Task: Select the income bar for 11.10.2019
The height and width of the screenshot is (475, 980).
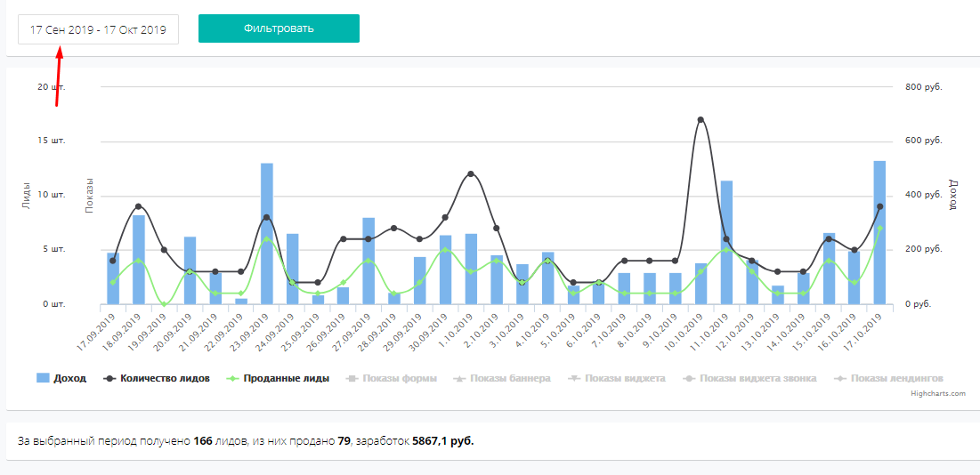Action: pos(726,242)
